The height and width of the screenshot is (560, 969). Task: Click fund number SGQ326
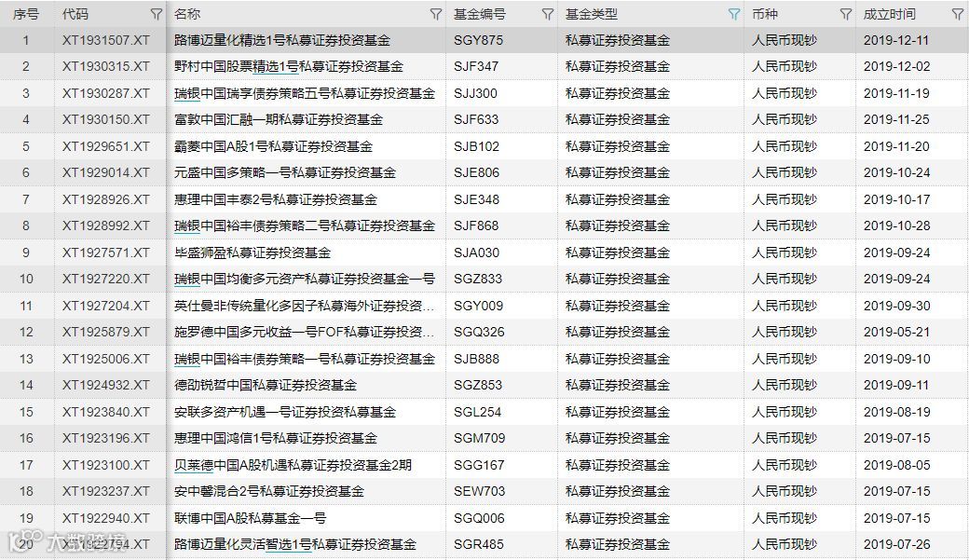tap(479, 332)
